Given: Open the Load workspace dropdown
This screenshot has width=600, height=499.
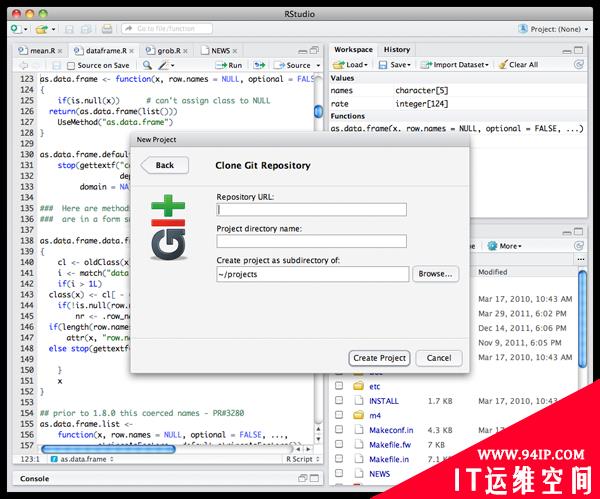Looking at the screenshot, I should click(350, 65).
